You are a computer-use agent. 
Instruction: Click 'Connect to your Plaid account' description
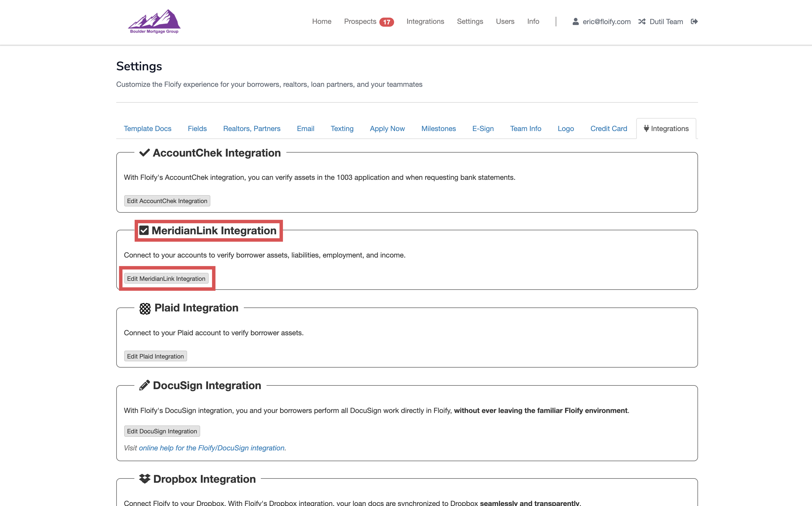click(214, 333)
